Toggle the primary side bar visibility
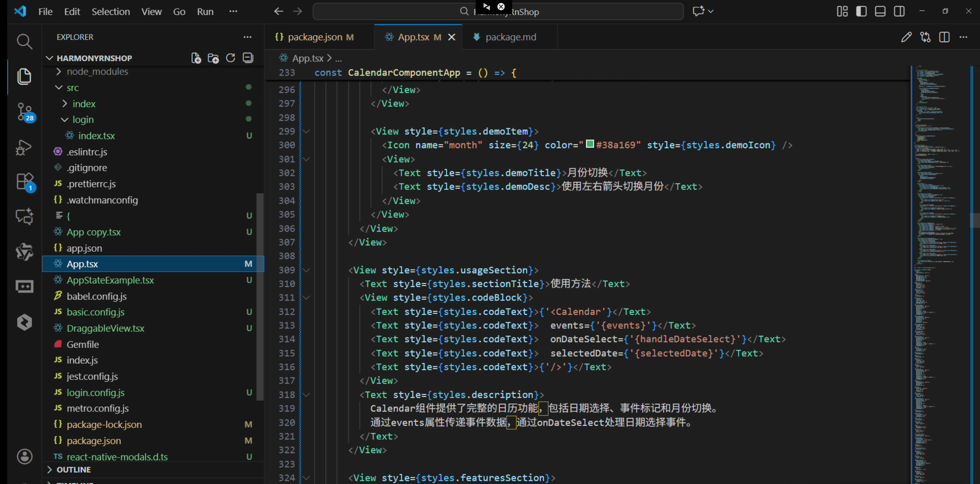The height and width of the screenshot is (484, 980). pyautogui.click(x=861, y=11)
